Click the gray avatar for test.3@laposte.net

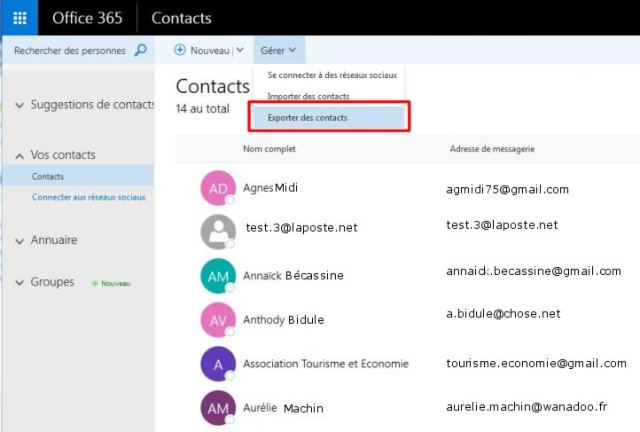coord(218,232)
